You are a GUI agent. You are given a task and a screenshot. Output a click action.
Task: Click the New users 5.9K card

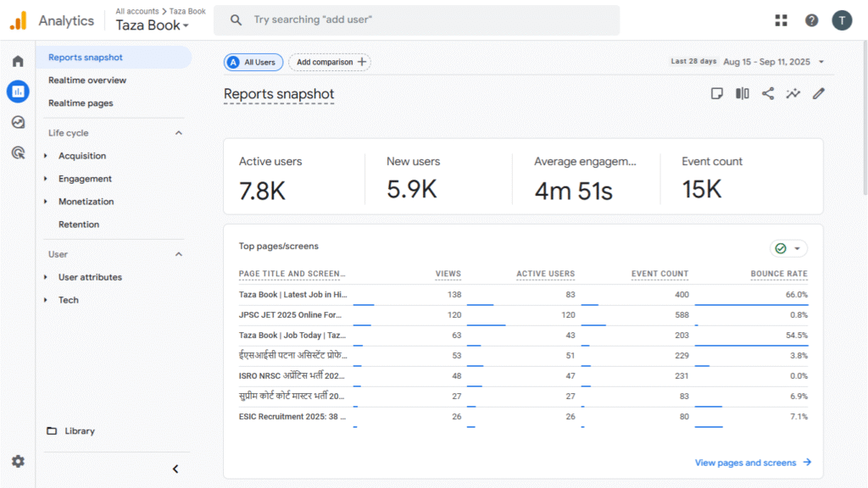click(x=438, y=177)
